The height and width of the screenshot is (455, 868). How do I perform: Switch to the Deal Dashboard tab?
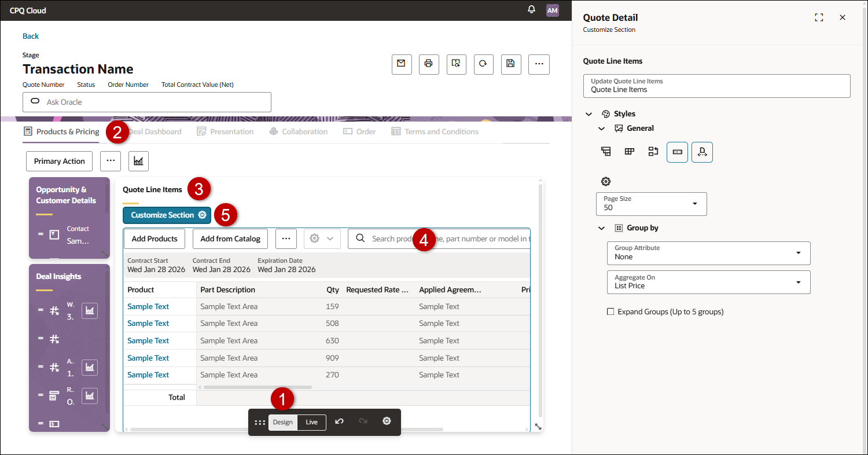pos(155,131)
